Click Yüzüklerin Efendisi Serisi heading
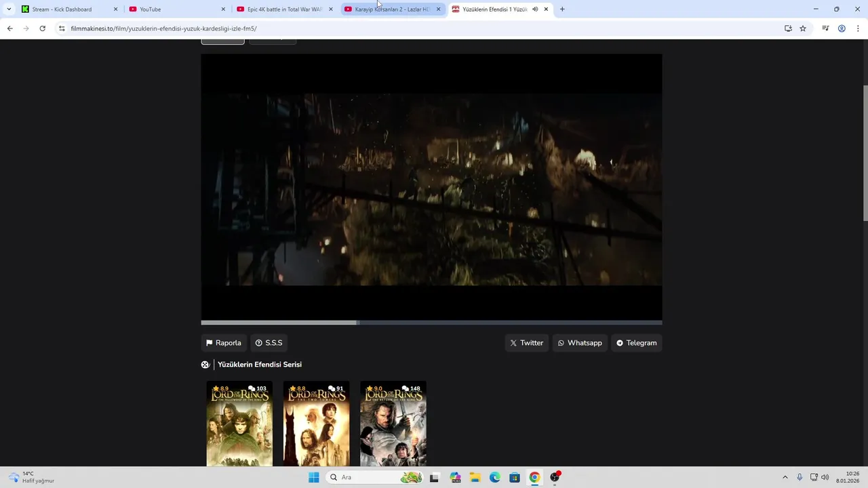Image resolution: width=868 pixels, height=488 pixels. (260, 365)
